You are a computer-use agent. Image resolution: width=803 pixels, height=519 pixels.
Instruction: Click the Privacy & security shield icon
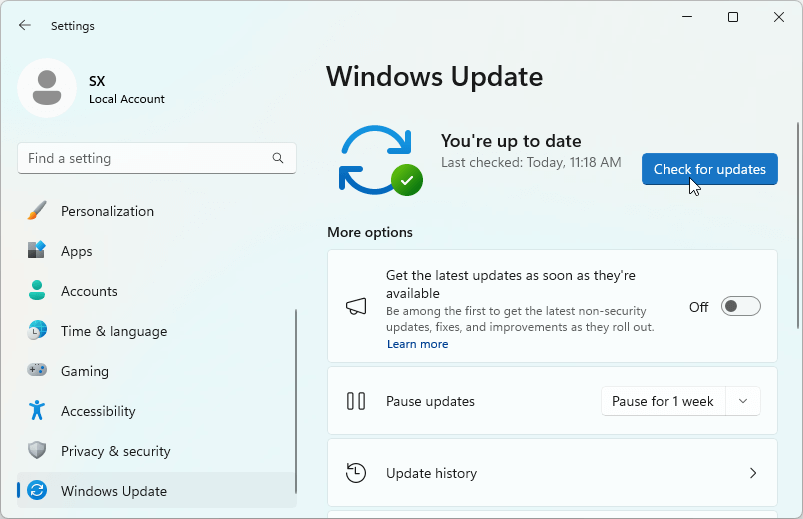[x=37, y=450]
